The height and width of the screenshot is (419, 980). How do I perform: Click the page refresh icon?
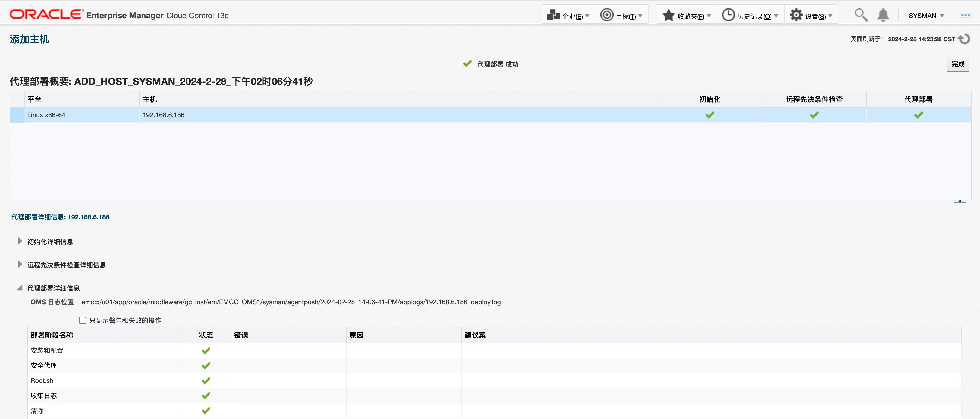[x=964, y=39]
